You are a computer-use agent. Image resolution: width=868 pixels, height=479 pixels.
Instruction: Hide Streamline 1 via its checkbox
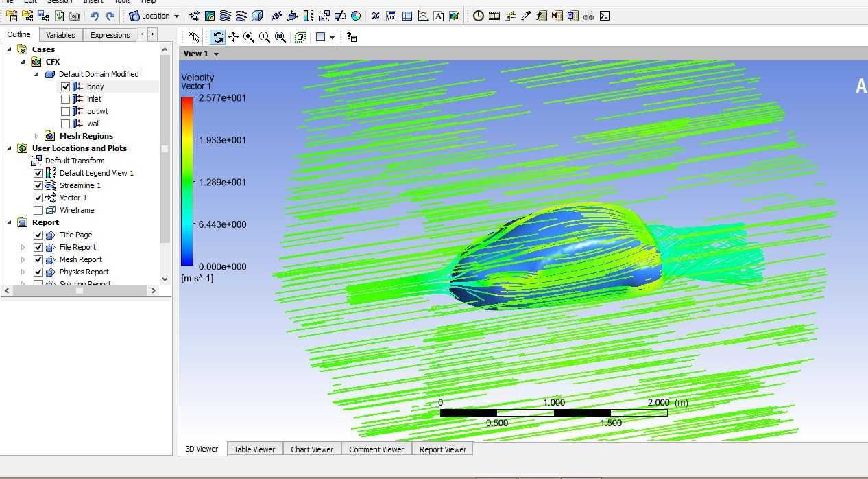pos(38,185)
